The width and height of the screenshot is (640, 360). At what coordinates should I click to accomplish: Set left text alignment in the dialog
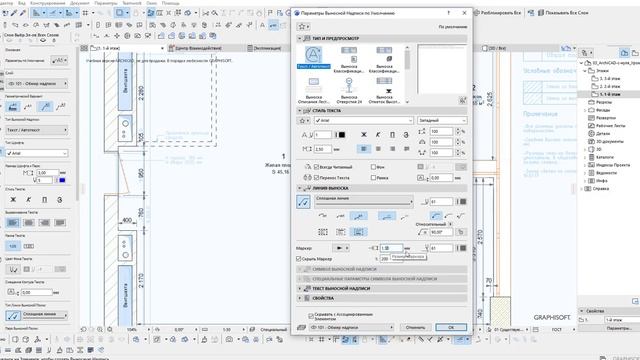click(x=364, y=149)
